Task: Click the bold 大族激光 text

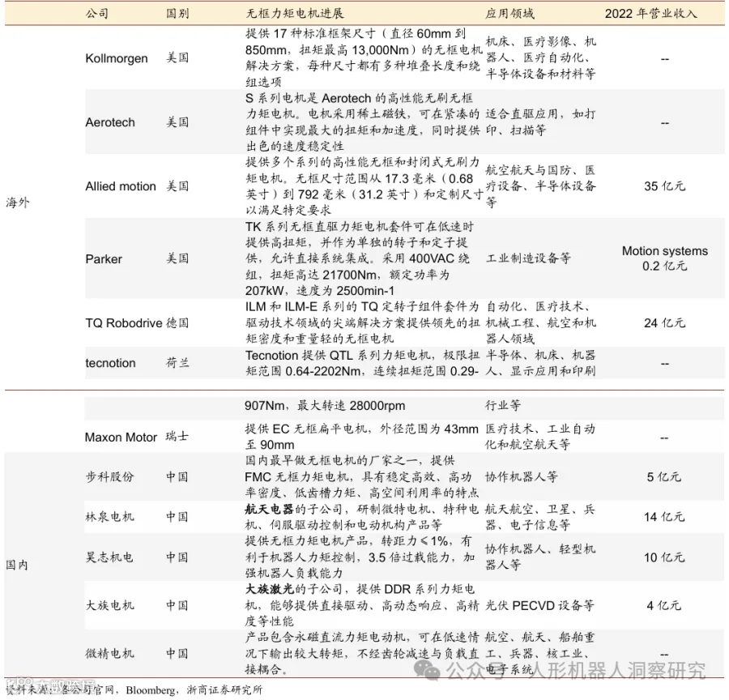Action: [269, 589]
